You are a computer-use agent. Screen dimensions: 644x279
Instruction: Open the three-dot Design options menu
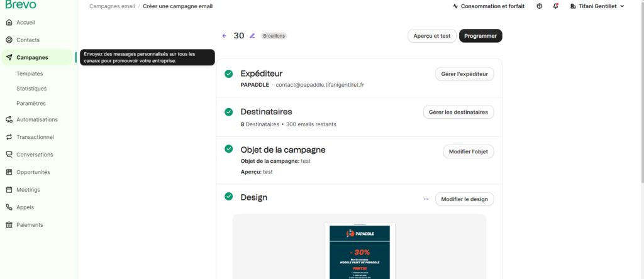point(426,199)
